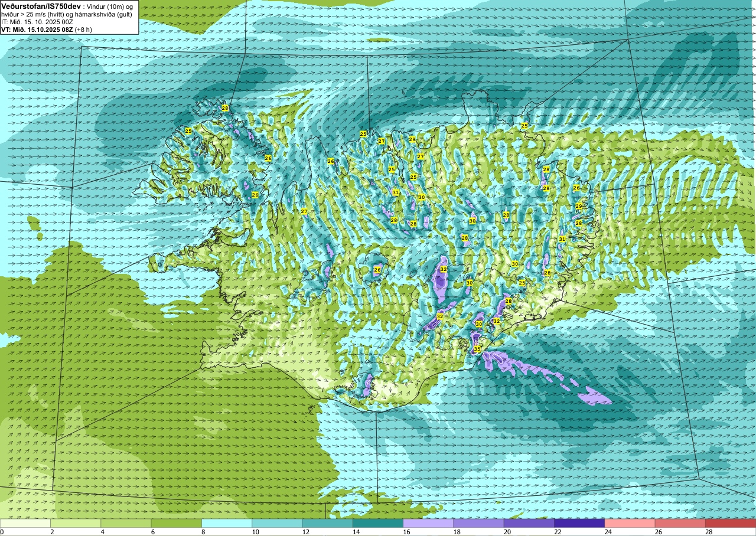756x536 pixels.
Task: Click the Veðurstofan/IS750dev title text
Action: [x=41, y=5]
